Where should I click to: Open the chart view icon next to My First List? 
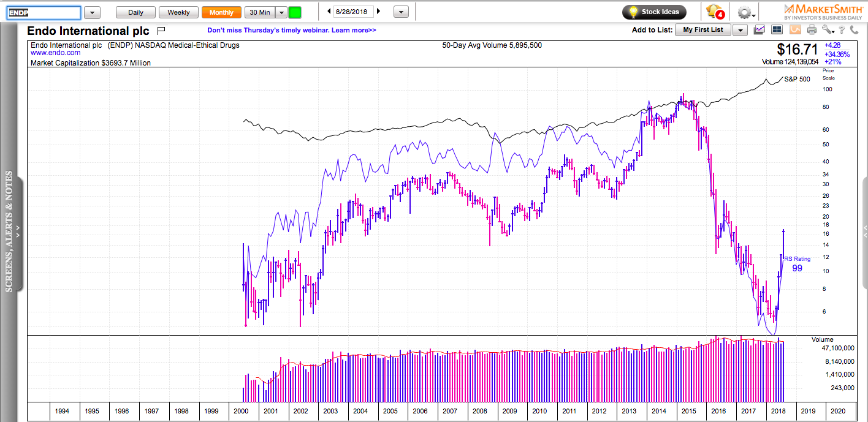(x=759, y=29)
